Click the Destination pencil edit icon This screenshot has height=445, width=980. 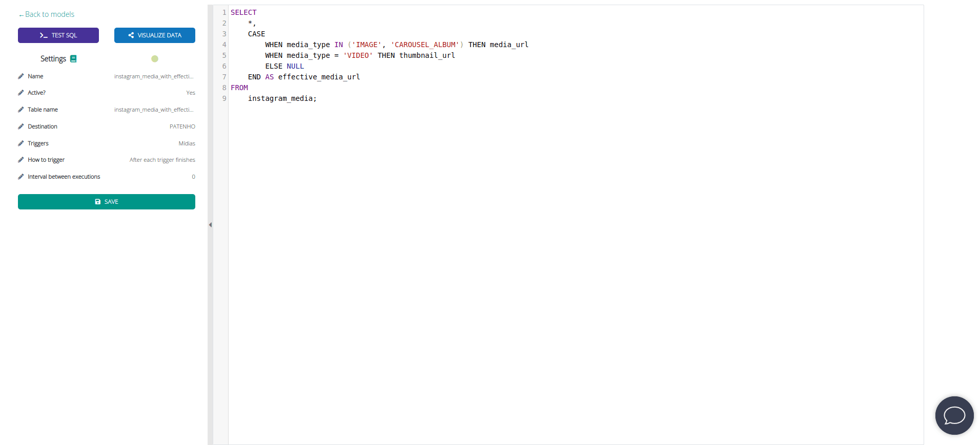(21, 126)
